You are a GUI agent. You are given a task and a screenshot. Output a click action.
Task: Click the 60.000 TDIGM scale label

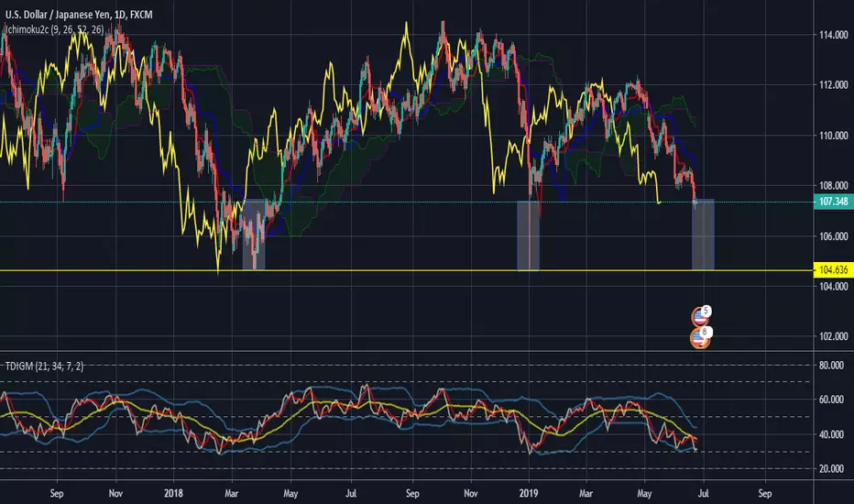pyautogui.click(x=831, y=400)
